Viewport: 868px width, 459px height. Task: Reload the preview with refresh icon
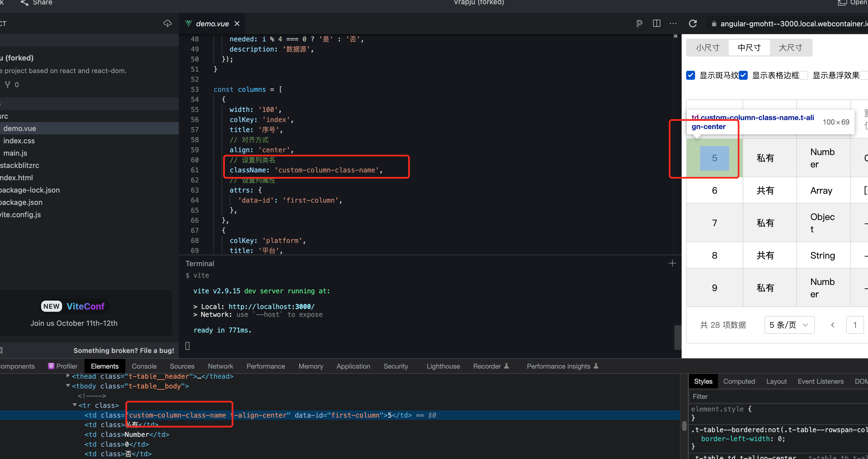click(693, 23)
